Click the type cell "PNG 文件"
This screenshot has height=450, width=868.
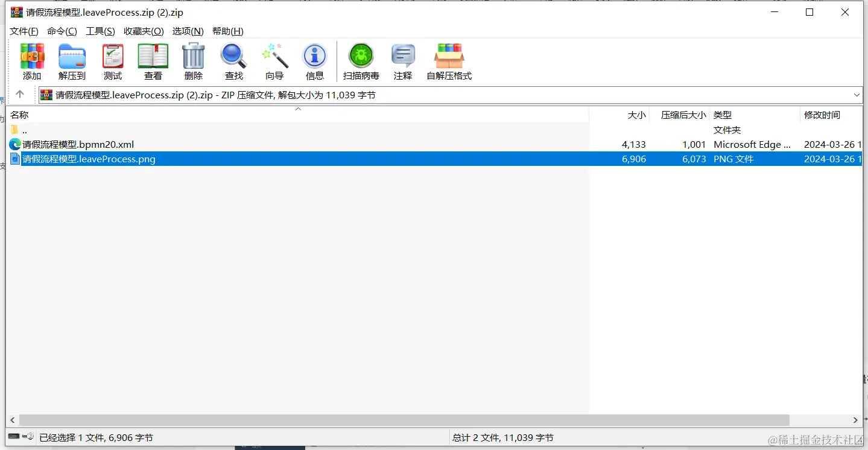(x=733, y=159)
